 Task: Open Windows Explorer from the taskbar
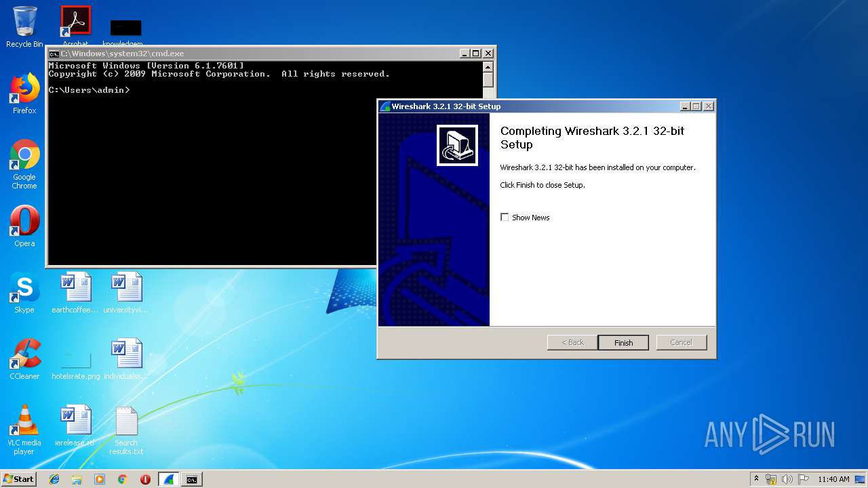coord(77,479)
